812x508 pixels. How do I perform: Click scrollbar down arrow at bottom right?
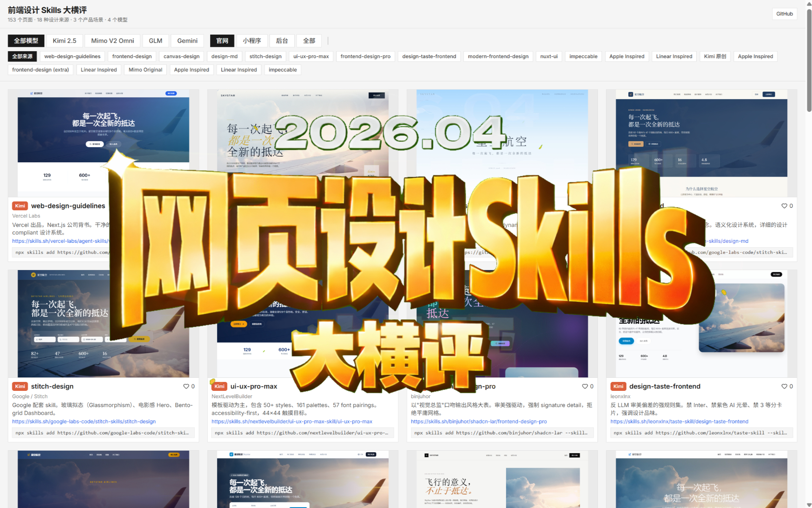click(x=809, y=505)
